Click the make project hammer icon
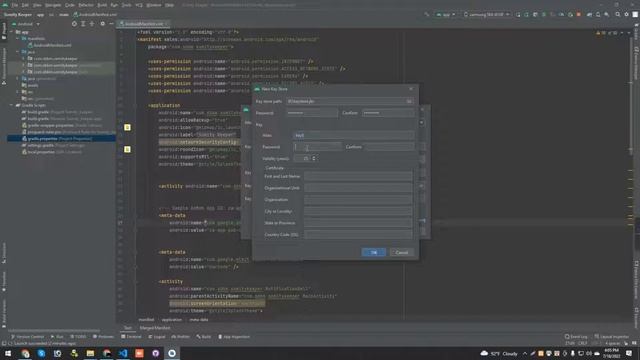 427,15
